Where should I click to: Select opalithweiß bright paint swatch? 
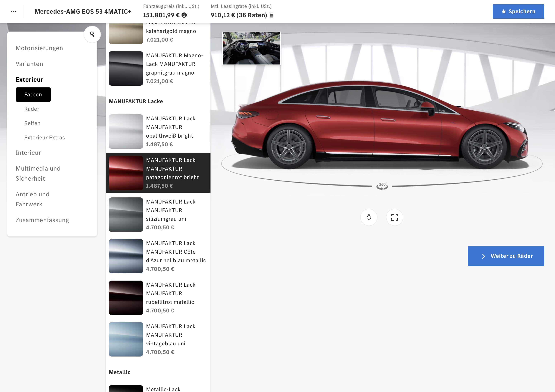tap(126, 131)
